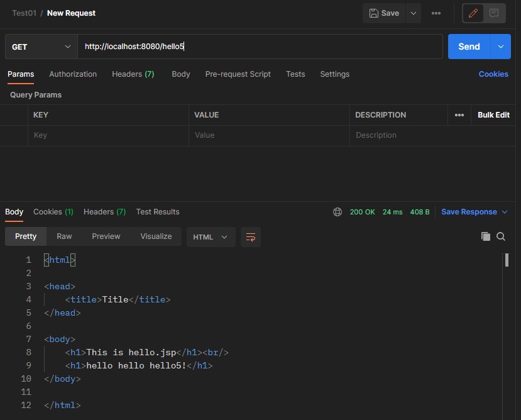Search the response with magnifier icon
The image size is (521, 420).
point(501,236)
